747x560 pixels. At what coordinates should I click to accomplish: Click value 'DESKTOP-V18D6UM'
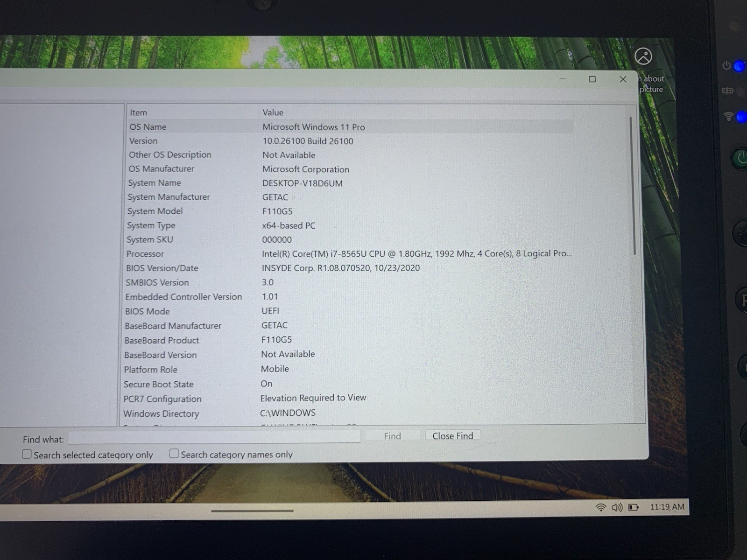(x=303, y=183)
